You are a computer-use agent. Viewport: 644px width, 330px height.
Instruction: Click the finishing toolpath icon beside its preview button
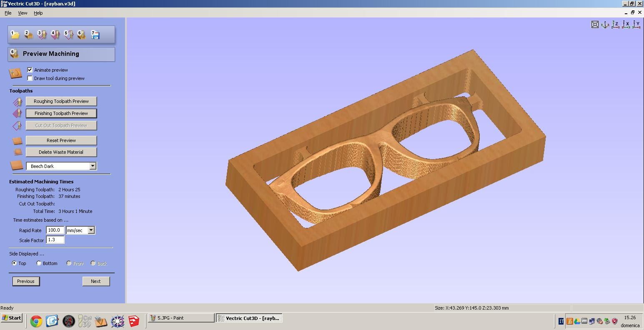point(17,113)
